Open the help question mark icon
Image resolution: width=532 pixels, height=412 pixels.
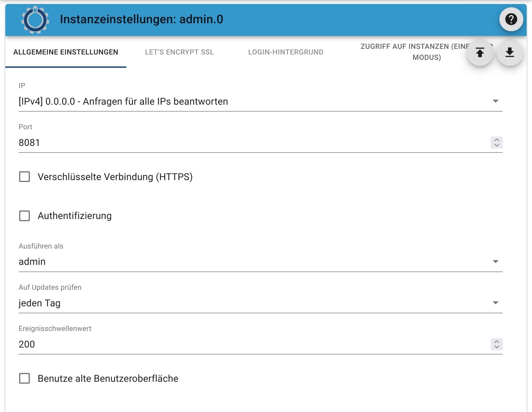coord(511,19)
